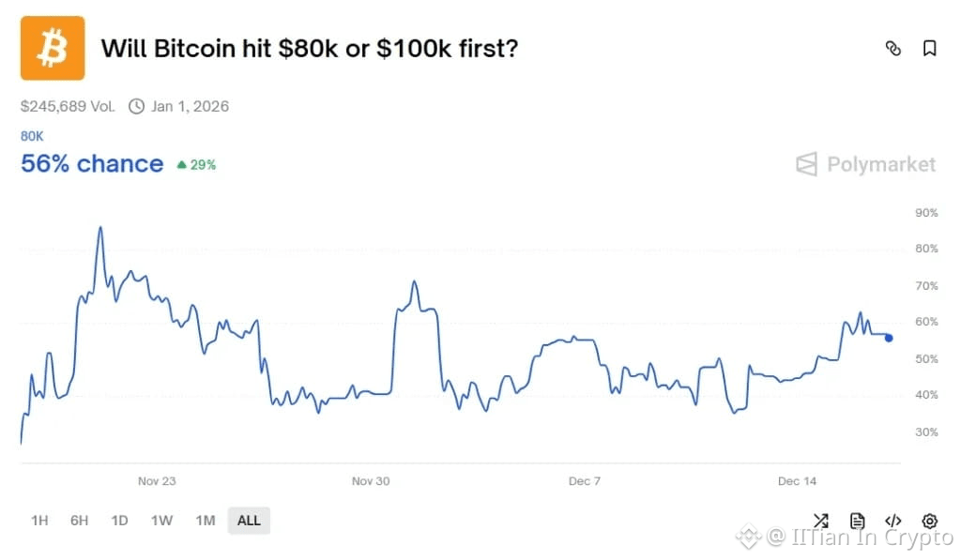Screen dimensions: 961x560
Task: Select the 6H time range
Action: 79,520
